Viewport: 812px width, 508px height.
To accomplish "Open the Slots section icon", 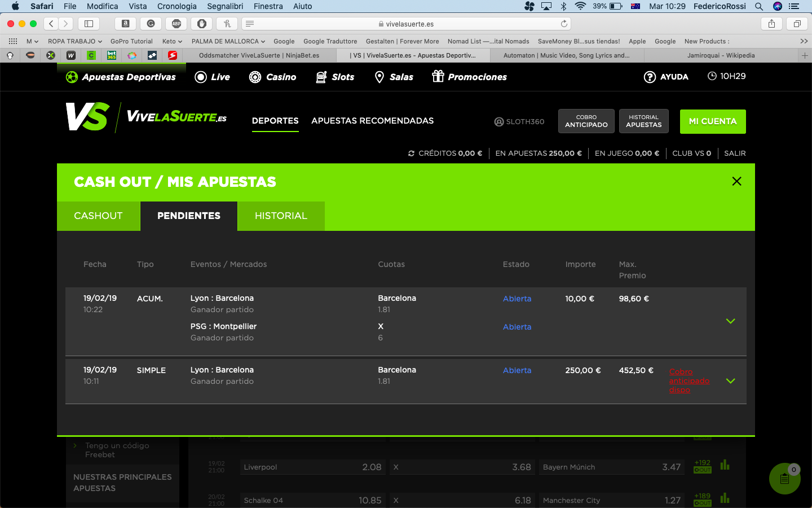I will pos(321,77).
